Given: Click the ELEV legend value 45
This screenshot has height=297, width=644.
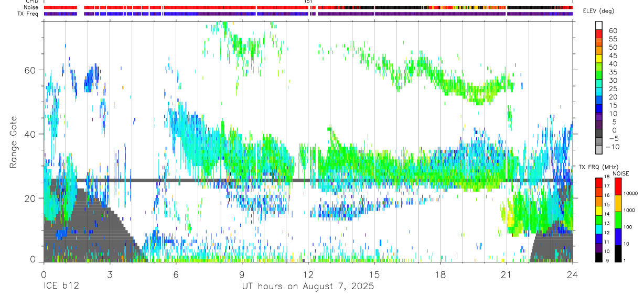Looking at the screenshot, I should click(x=612, y=55).
